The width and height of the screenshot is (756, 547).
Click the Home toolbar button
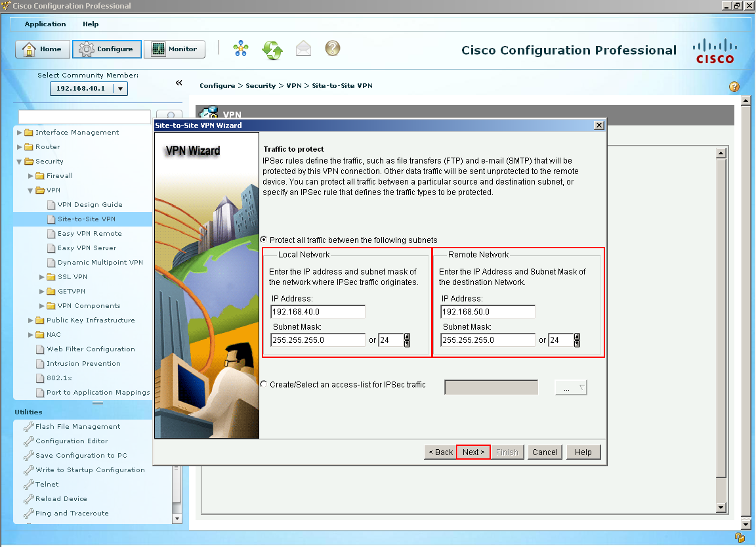[x=43, y=49]
